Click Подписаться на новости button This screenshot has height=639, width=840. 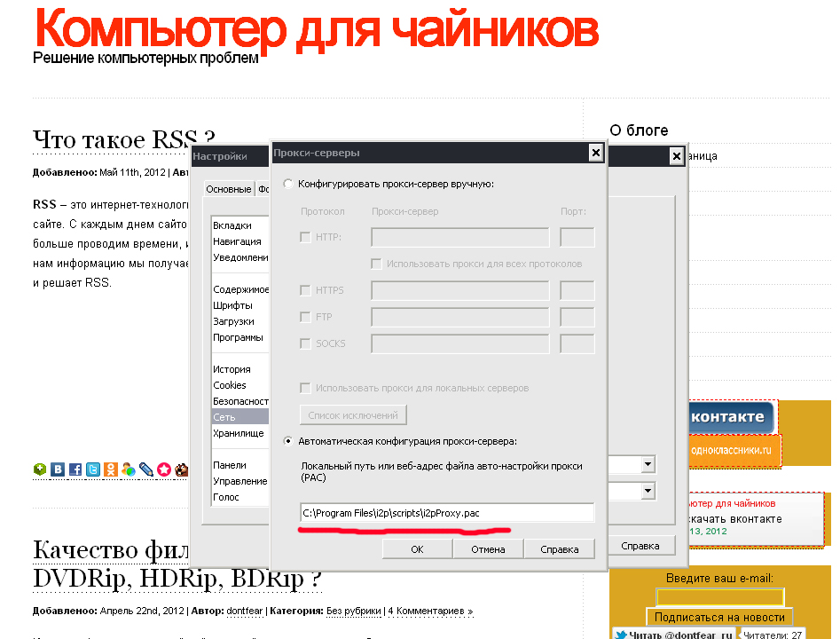tap(718, 617)
